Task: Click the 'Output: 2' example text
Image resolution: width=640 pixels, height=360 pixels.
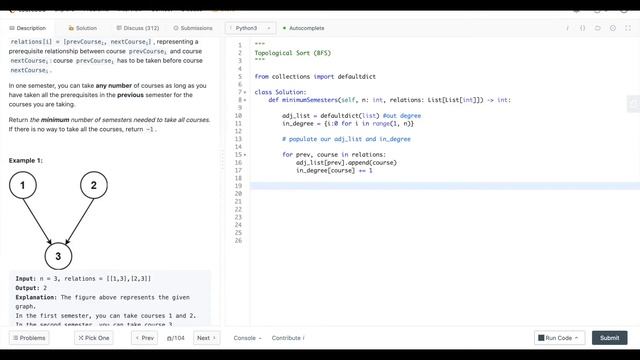Action: (31, 288)
